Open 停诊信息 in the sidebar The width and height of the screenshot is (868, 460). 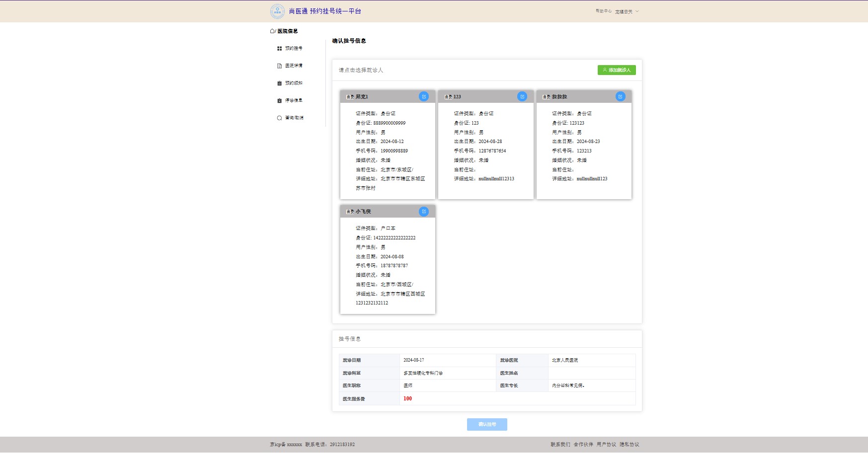pyautogui.click(x=290, y=100)
